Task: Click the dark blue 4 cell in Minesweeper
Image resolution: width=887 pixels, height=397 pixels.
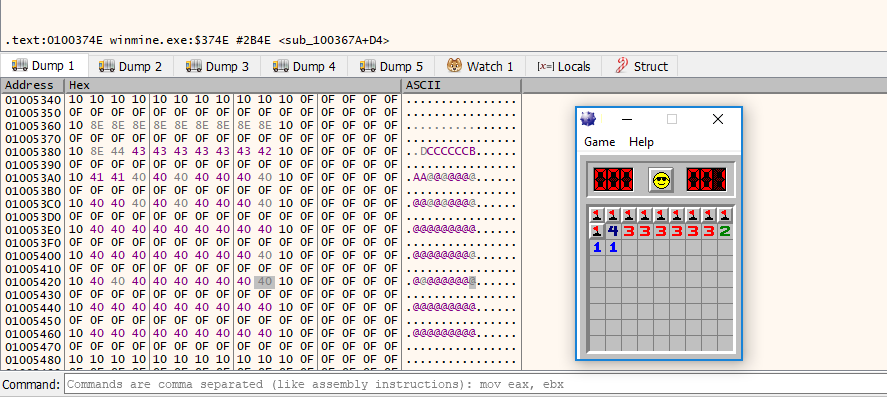Action: [x=613, y=231]
